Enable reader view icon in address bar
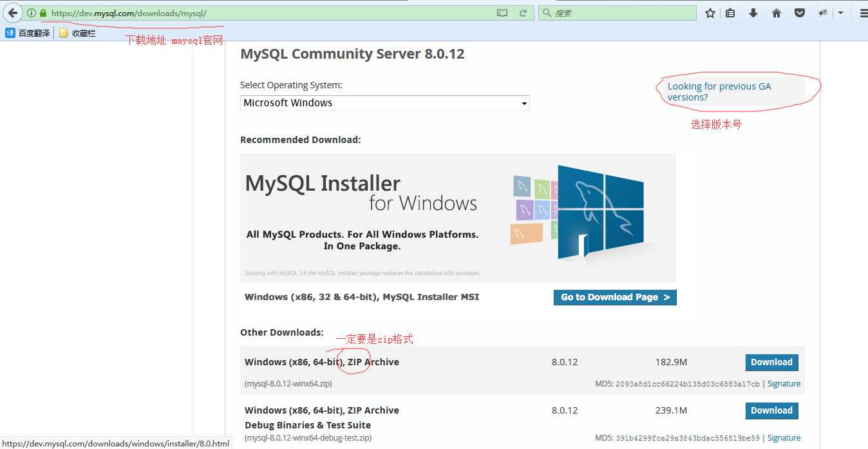The height and width of the screenshot is (449, 868). (x=502, y=13)
